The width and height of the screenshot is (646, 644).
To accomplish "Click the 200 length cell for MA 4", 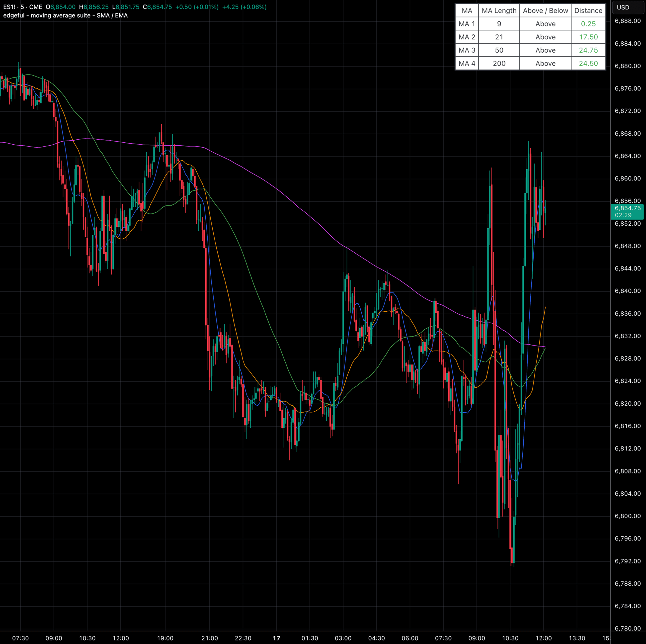I will [x=499, y=63].
